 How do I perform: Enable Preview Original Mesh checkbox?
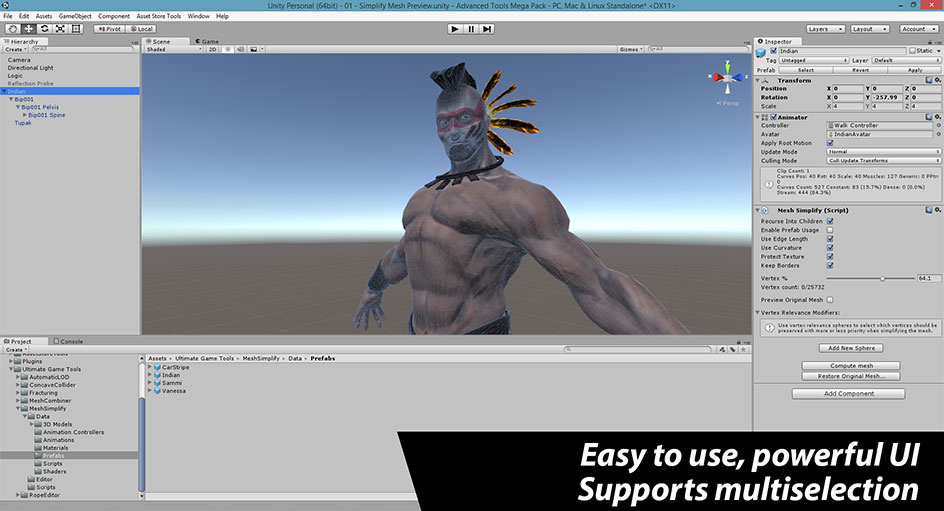tap(830, 300)
